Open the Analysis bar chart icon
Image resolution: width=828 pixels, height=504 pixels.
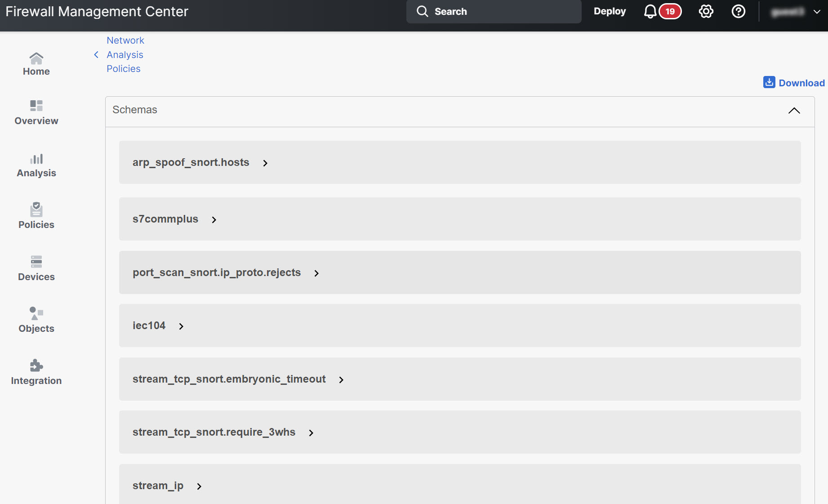pos(36,159)
